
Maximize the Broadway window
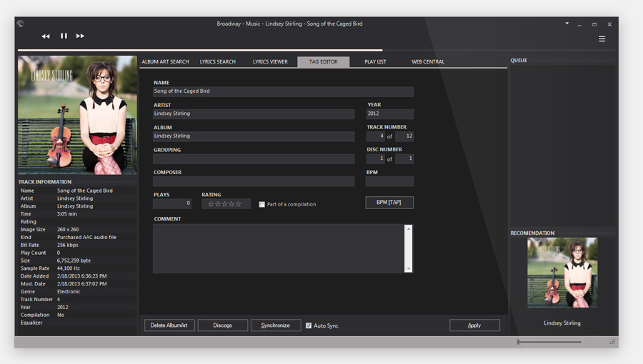pyautogui.click(x=594, y=24)
